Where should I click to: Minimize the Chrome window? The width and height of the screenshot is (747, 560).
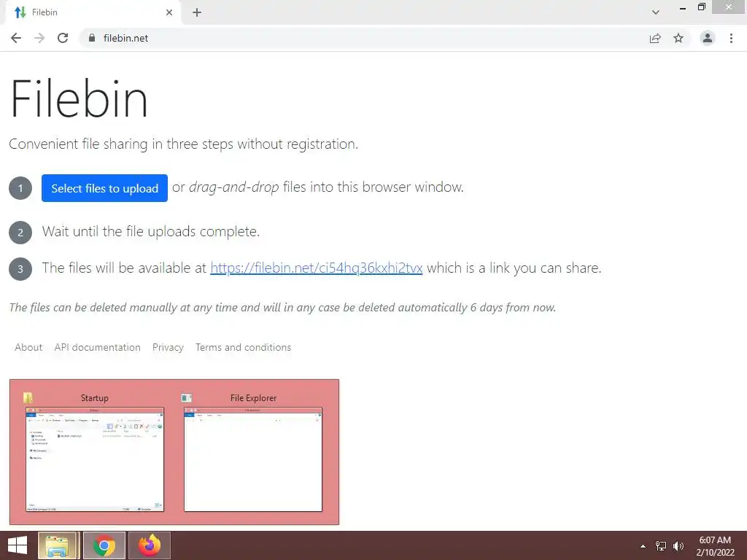pos(683,7)
